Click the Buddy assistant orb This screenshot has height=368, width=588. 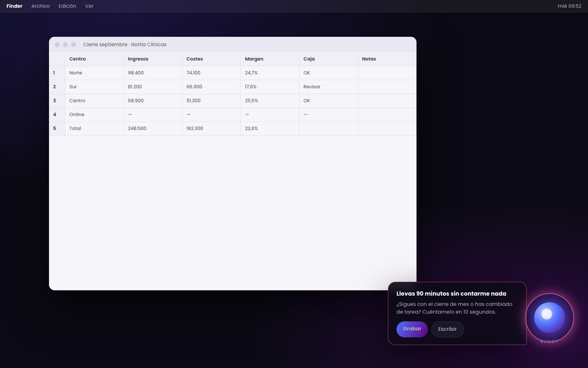pos(549,318)
